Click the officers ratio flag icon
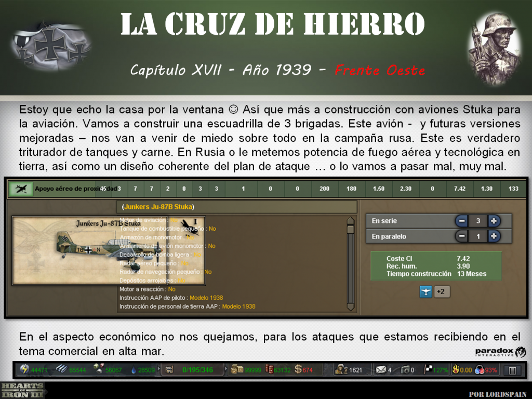Viewport: 532px width, 399px height. click(x=428, y=369)
